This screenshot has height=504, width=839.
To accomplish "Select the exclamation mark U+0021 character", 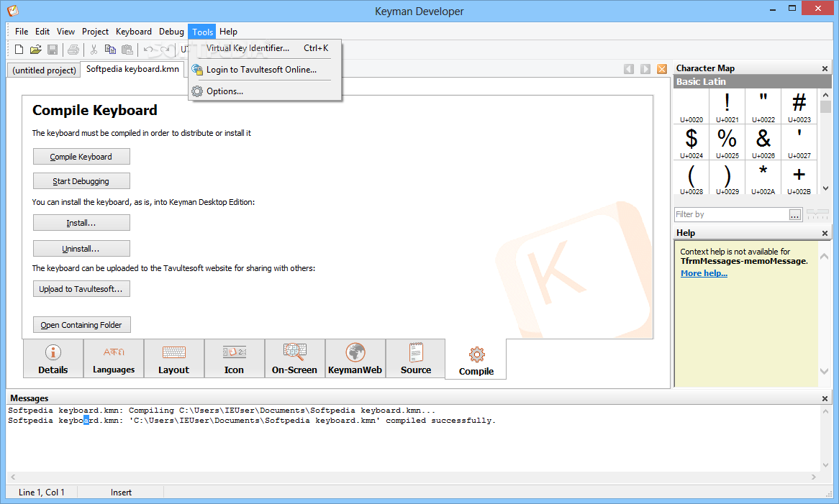I will [727, 106].
